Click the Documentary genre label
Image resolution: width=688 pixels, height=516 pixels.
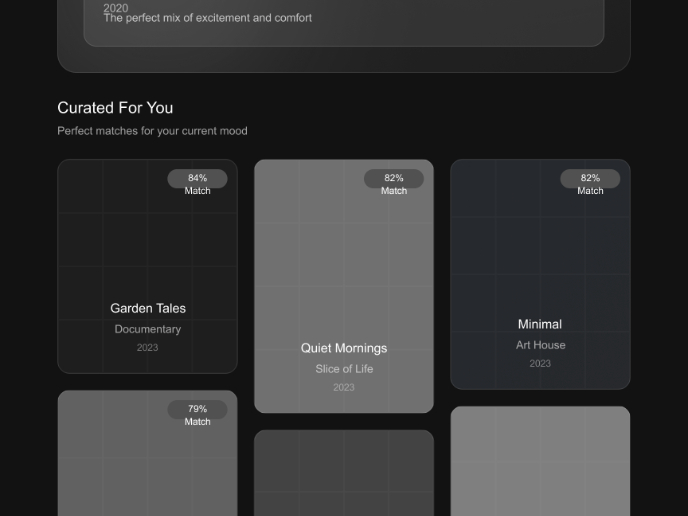click(x=147, y=329)
